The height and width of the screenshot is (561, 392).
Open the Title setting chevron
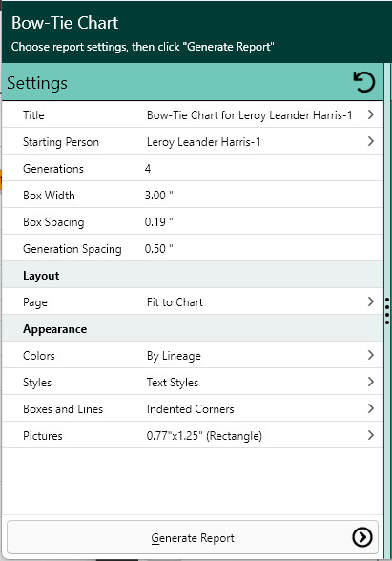(x=370, y=114)
